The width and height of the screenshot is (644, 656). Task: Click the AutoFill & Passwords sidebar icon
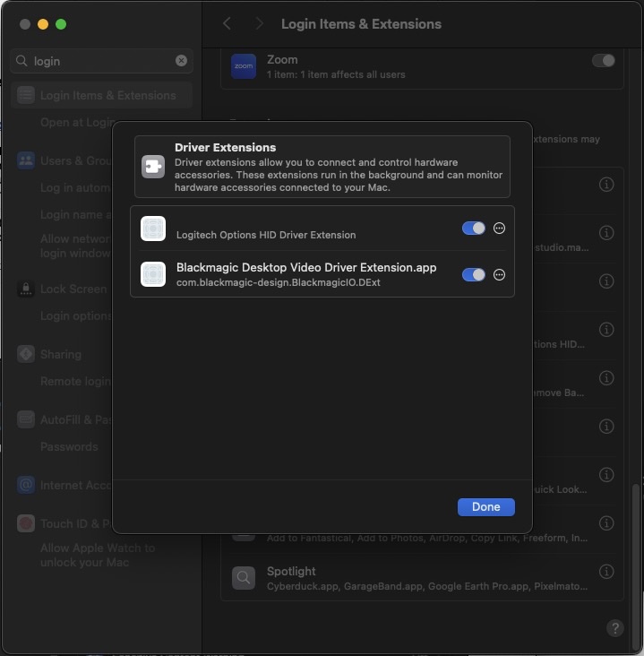pos(26,419)
